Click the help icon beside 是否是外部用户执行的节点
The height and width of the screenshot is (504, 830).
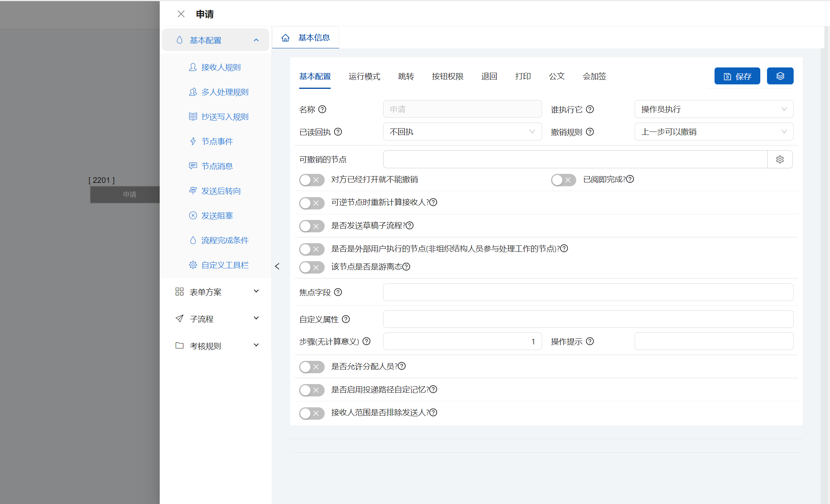(x=564, y=248)
